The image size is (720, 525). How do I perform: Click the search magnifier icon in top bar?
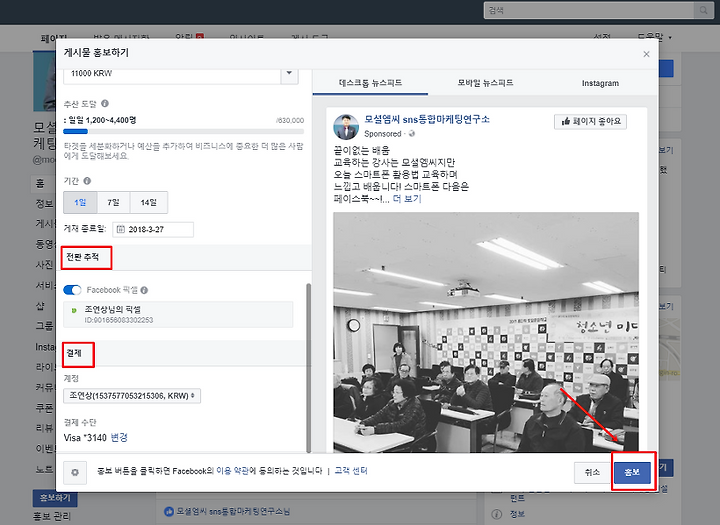coord(703,10)
